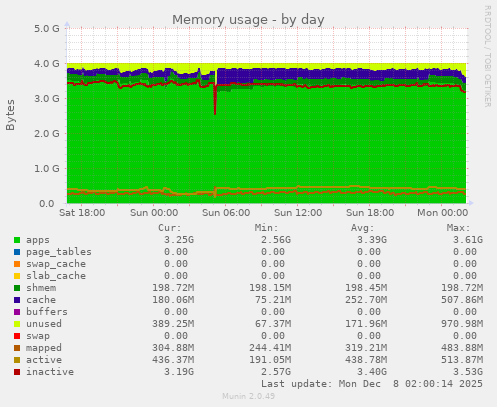Viewport: 497px width, 407px height.
Task: Click the inactive current value 3.19G
Action: coord(179,372)
